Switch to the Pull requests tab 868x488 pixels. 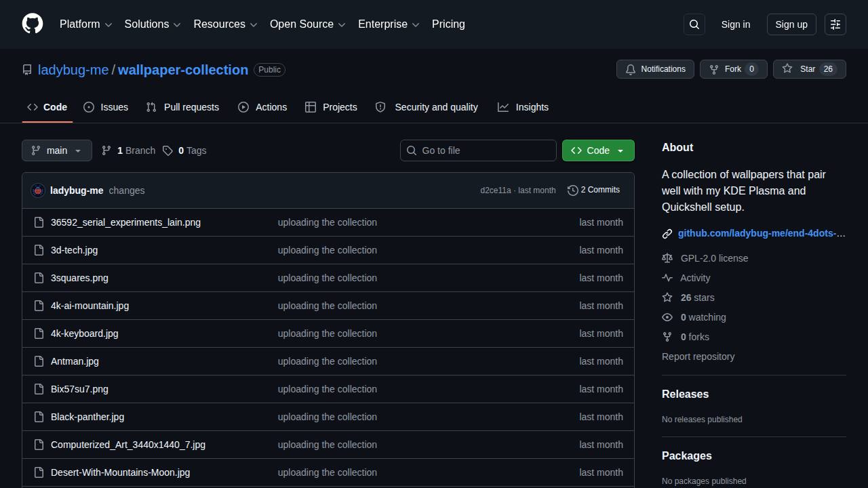[183, 107]
